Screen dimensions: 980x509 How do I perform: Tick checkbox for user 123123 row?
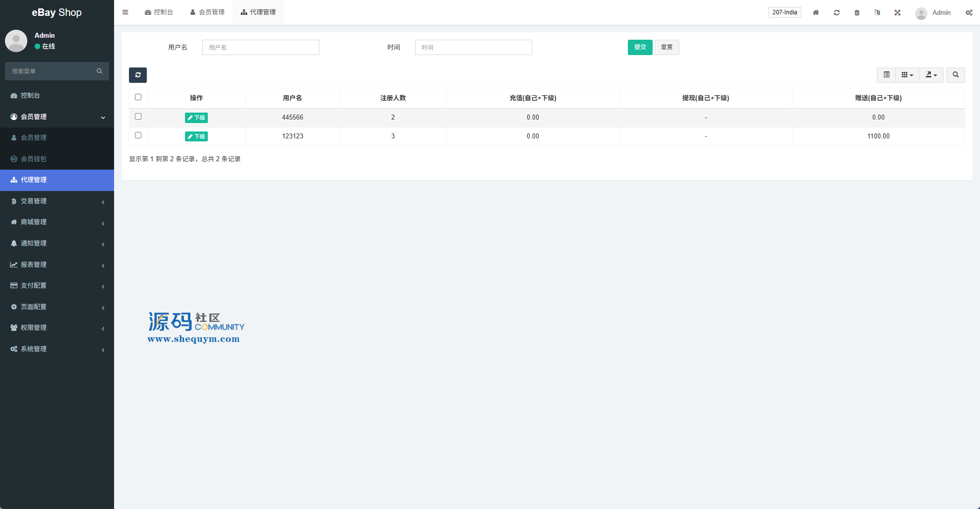138,135
